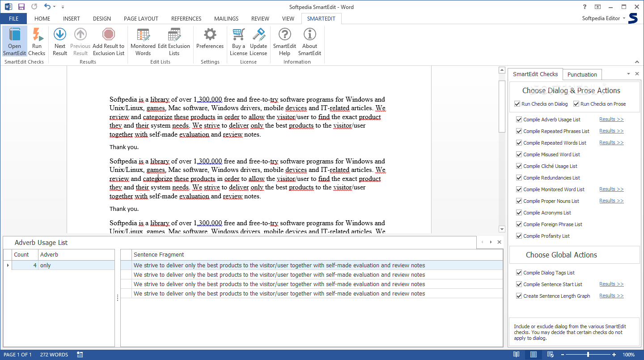644x360 pixels.
Task: Click the 100% zoom level
Action: (x=629, y=355)
